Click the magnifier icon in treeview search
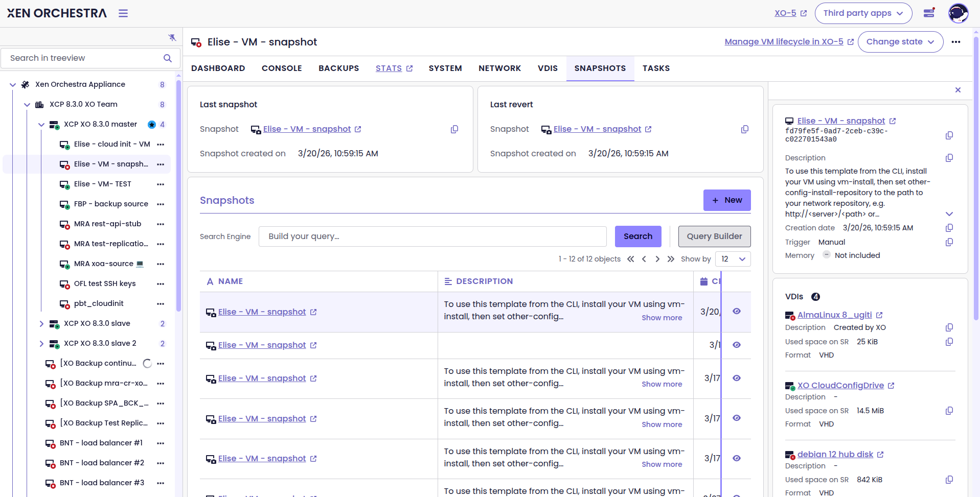Image resolution: width=980 pixels, height=497 pixels. (x=168, y=58)
